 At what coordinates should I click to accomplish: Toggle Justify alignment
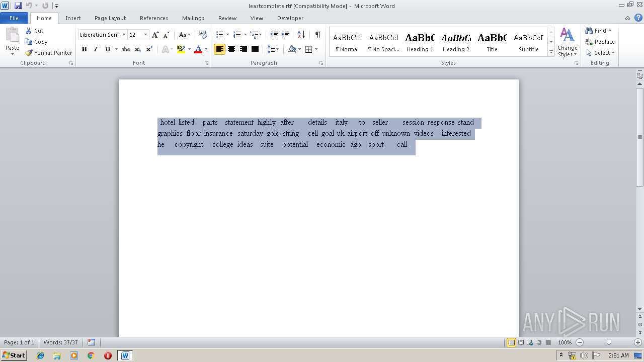256,49
